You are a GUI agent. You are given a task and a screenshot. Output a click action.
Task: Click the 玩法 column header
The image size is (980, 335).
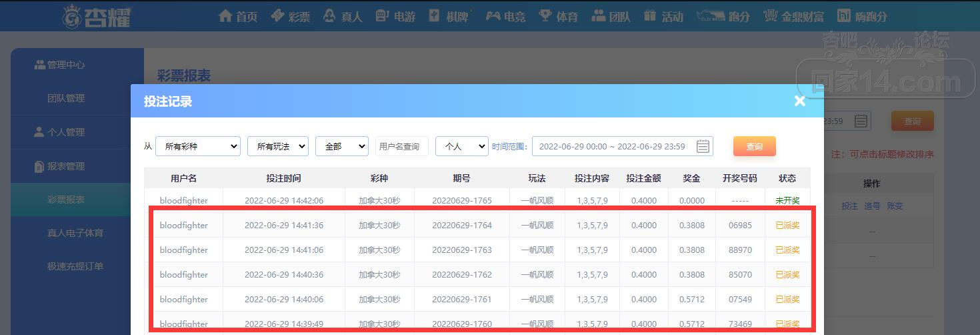tap(537, 178)
